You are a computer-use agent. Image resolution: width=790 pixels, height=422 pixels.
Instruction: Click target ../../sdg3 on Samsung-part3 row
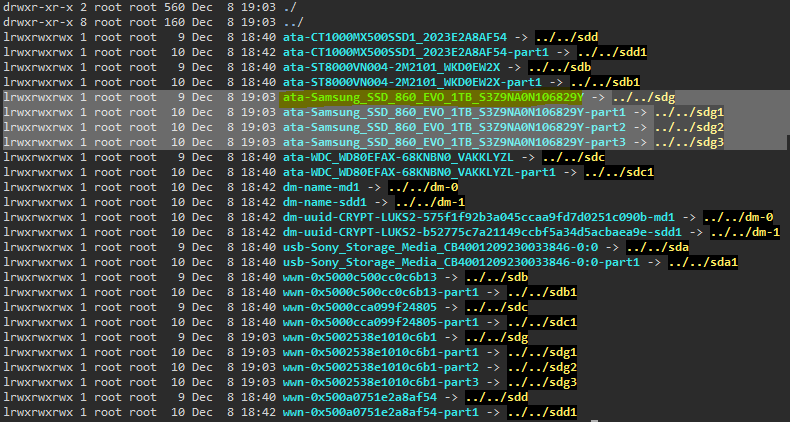pos(689,142)
